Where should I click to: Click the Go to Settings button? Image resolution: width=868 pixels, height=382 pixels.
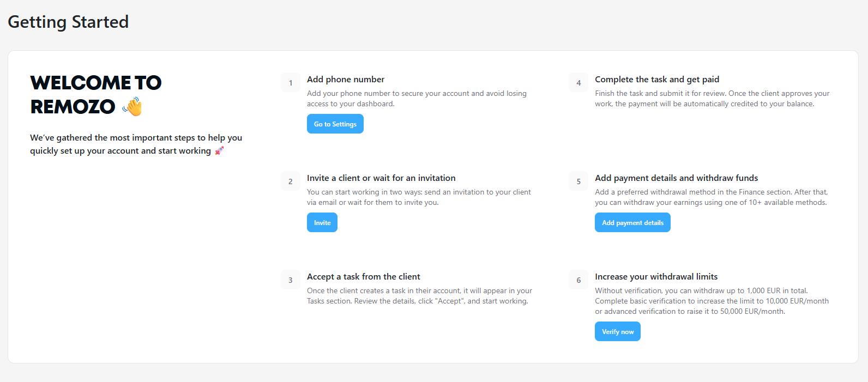[335, 124]
